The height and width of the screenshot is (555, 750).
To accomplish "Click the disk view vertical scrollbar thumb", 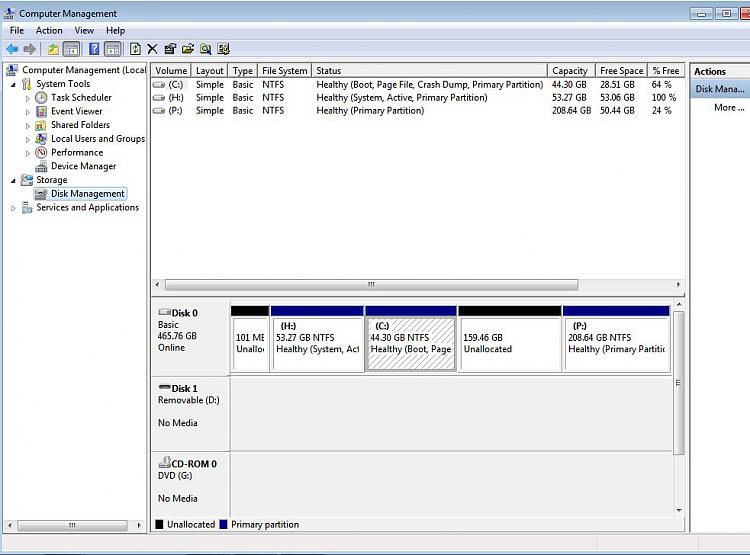I will 679,383.
